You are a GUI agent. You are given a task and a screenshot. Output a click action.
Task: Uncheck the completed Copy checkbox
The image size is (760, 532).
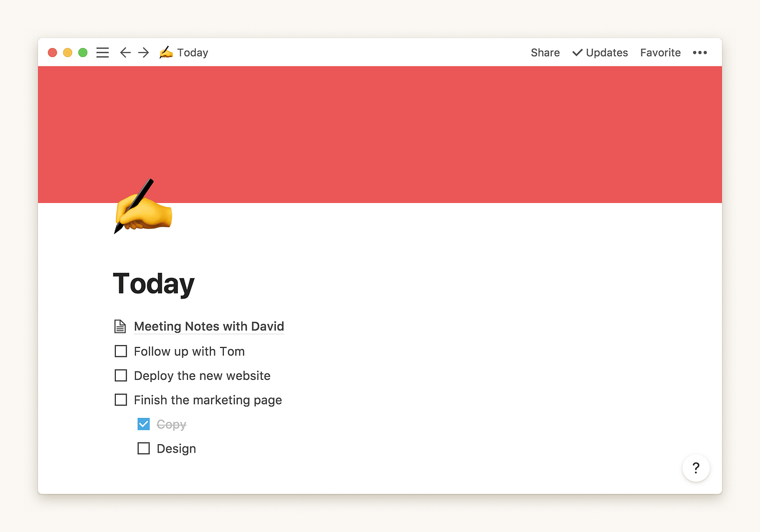[144, 424]
